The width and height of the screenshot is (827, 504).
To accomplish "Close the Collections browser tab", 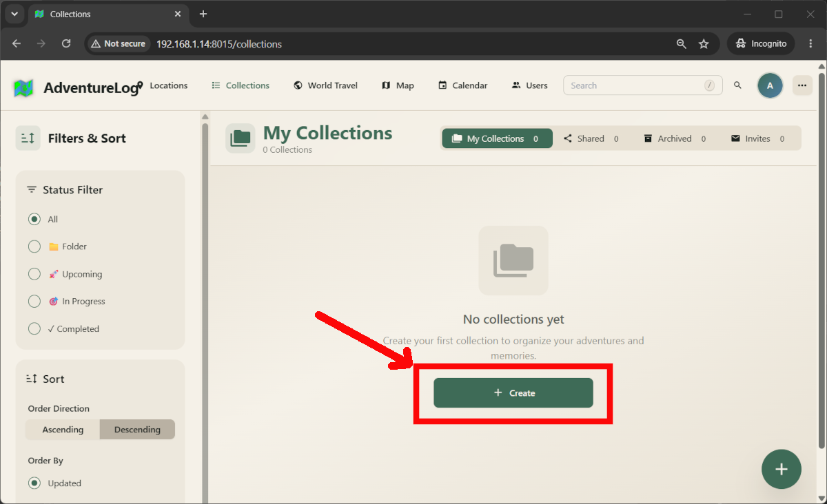I will [x=178, y=14].
